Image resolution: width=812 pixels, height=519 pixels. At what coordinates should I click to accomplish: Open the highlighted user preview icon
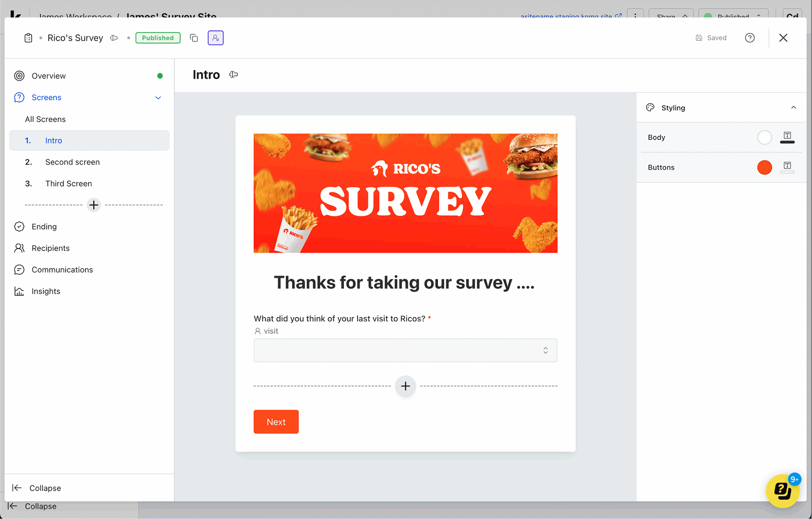point(216,38)
